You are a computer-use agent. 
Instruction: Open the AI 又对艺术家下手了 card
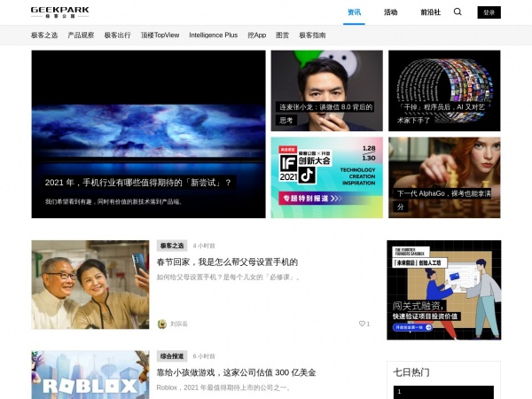444,90
